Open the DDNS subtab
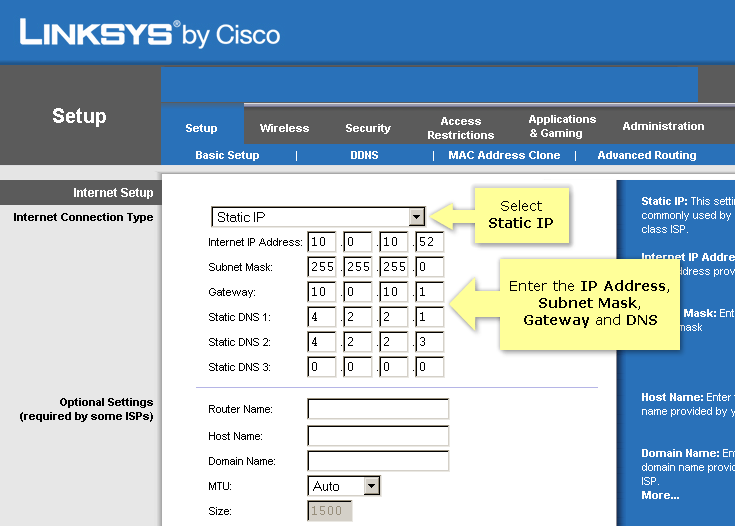The height and width of the screenshot is (526, 735). pos(364,155)
